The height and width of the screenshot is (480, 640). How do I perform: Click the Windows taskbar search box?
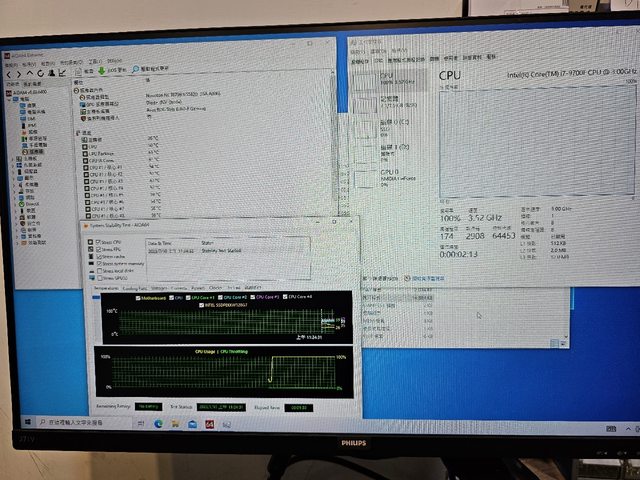pos(70,421)
